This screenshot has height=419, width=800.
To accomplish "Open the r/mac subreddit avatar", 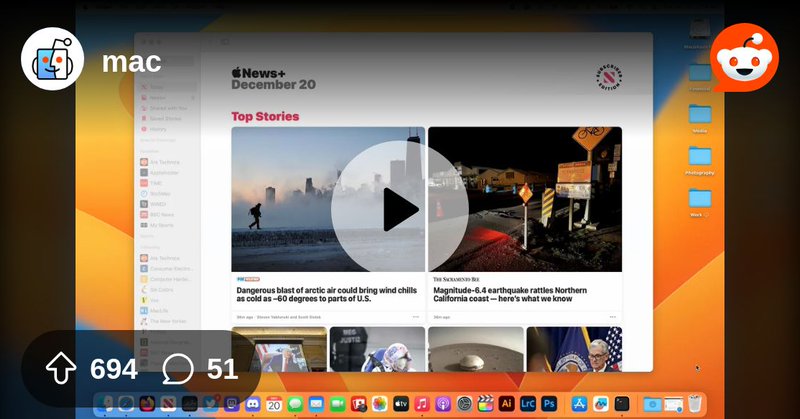I will pos(53,59).
